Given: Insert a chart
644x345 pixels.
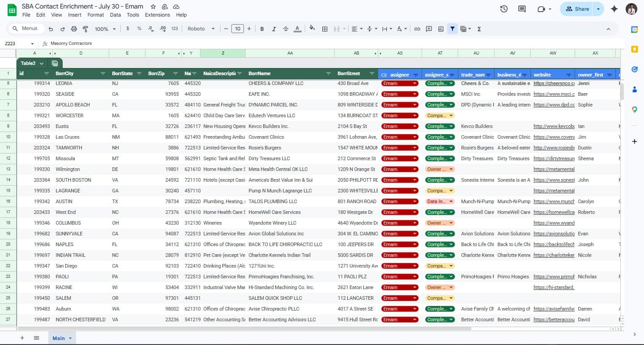Looking at the screenshot, I should click(441, 29).
